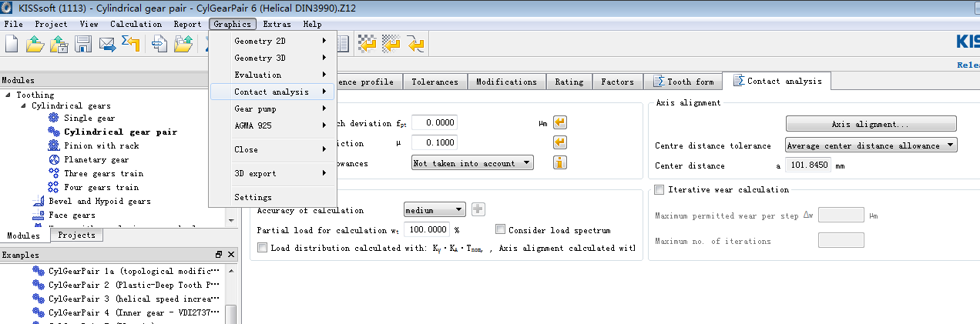Toggle Load distribution calculated with checkbox
Screen dimensions: 980x324
[x=262, y=248]
